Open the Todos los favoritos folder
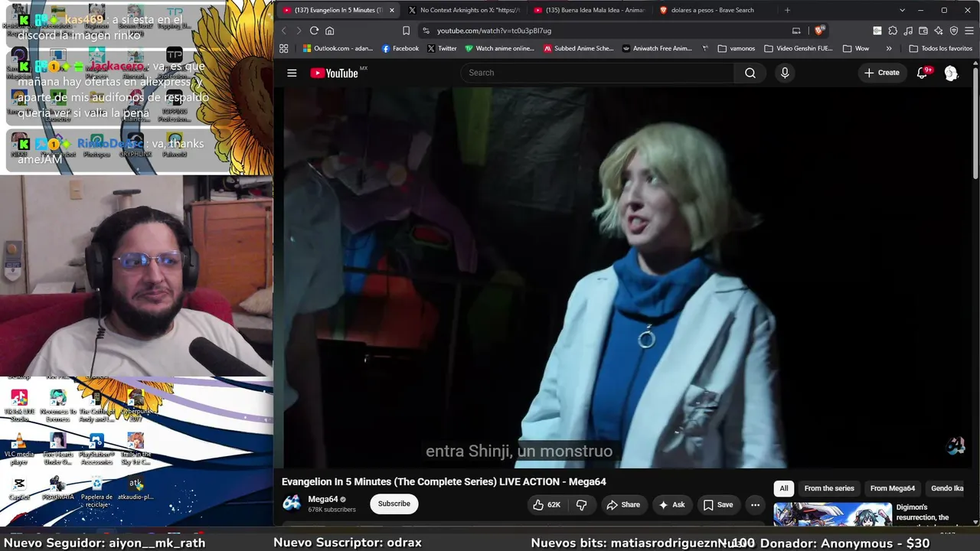The height and width of the screenshot is (551, 980). tap(940, 48)
